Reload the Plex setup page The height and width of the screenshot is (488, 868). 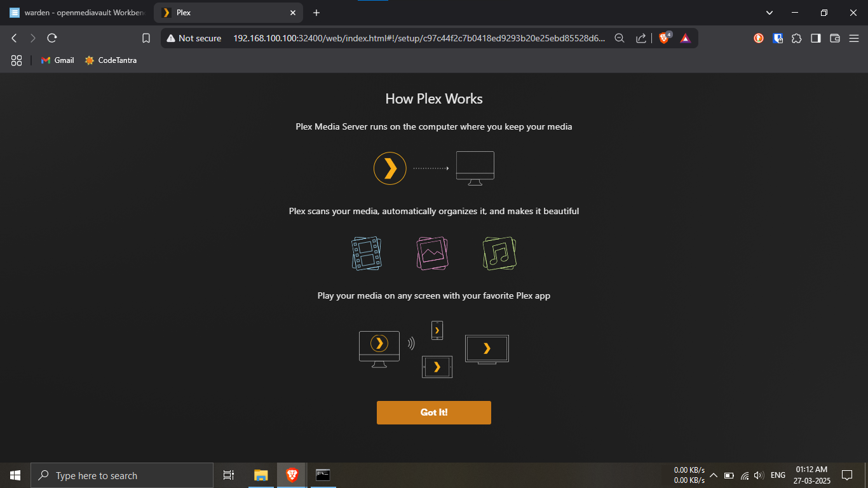52,38
